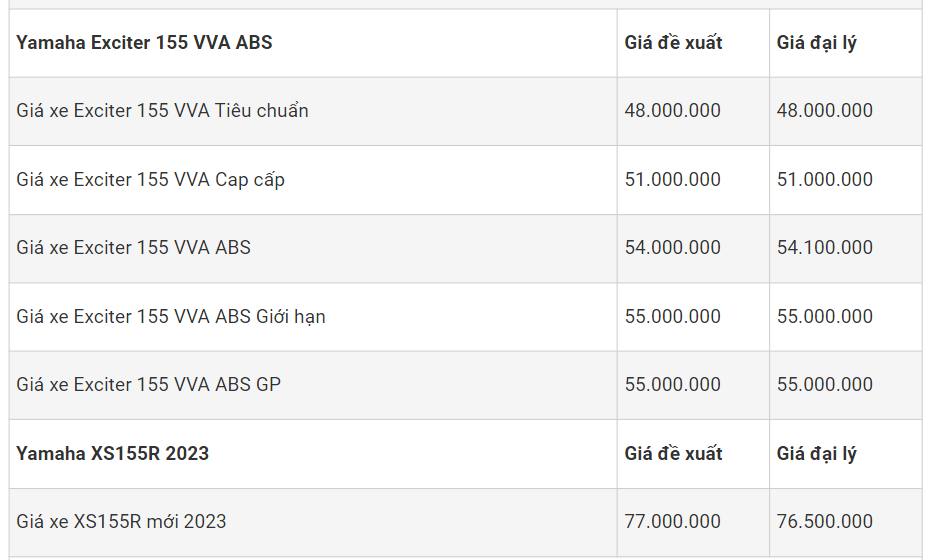Image resolution: width=933 pixels, height=560 pixels.
Task: Select the "Giá xe XS155R mới 2023" row label
Action: tap(121, 522)
